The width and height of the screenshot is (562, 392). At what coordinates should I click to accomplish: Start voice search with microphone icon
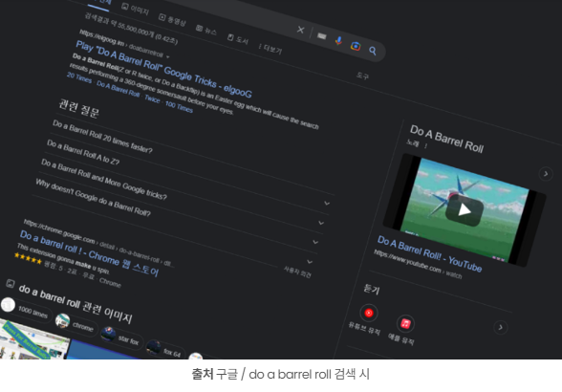coord(338,41)
